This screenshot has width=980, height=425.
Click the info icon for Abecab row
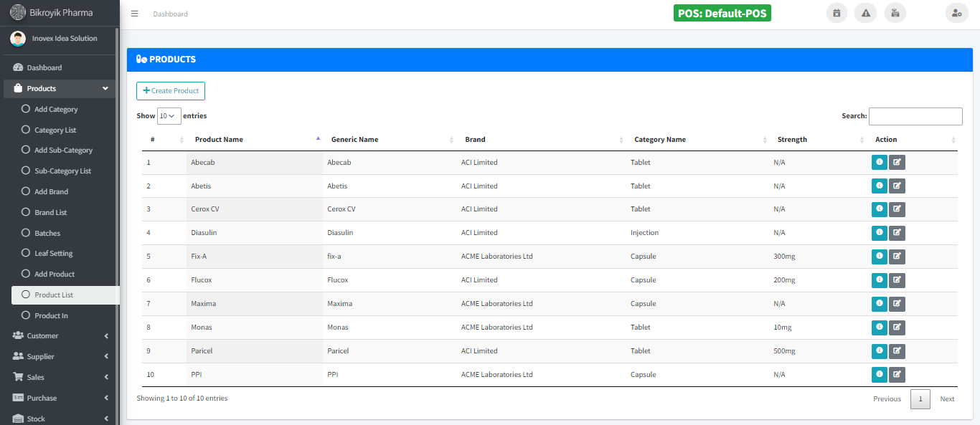tap(879, 163)
